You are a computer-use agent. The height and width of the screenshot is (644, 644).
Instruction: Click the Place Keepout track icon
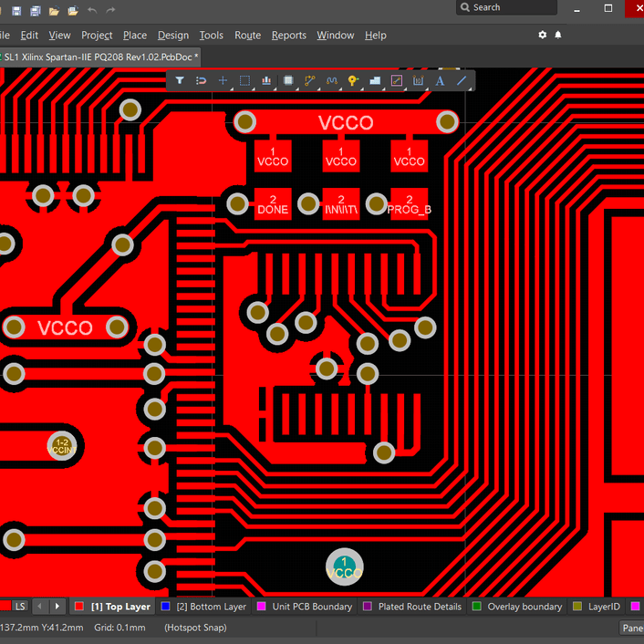click(396, 80)
